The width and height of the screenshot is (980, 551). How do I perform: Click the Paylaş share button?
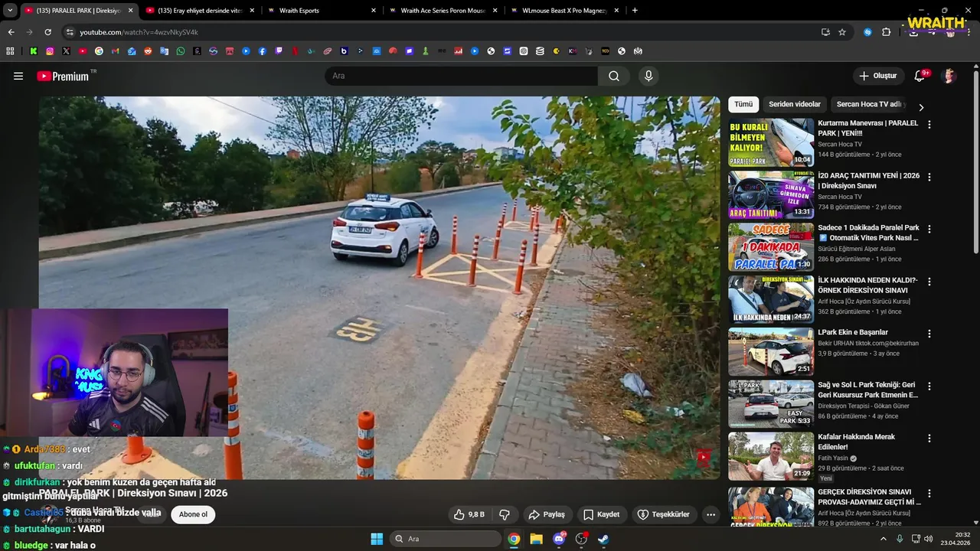pyautogui.click(x=547, y=514)
